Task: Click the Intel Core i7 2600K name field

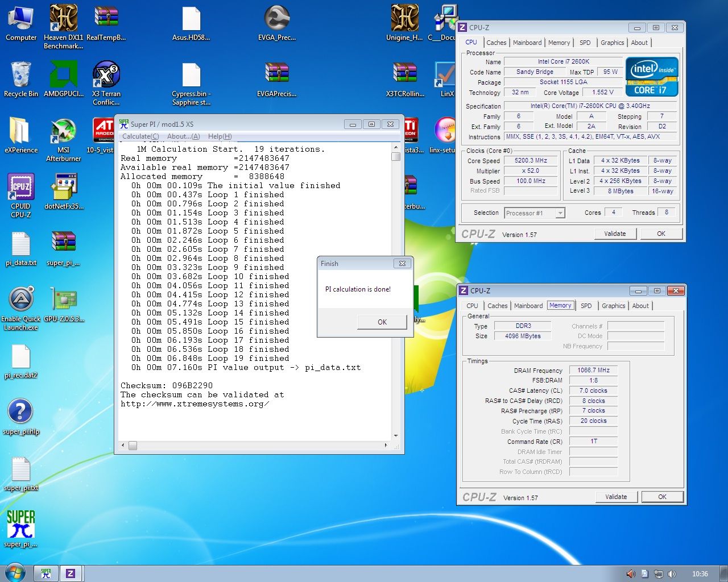Action: click(564, 61)
